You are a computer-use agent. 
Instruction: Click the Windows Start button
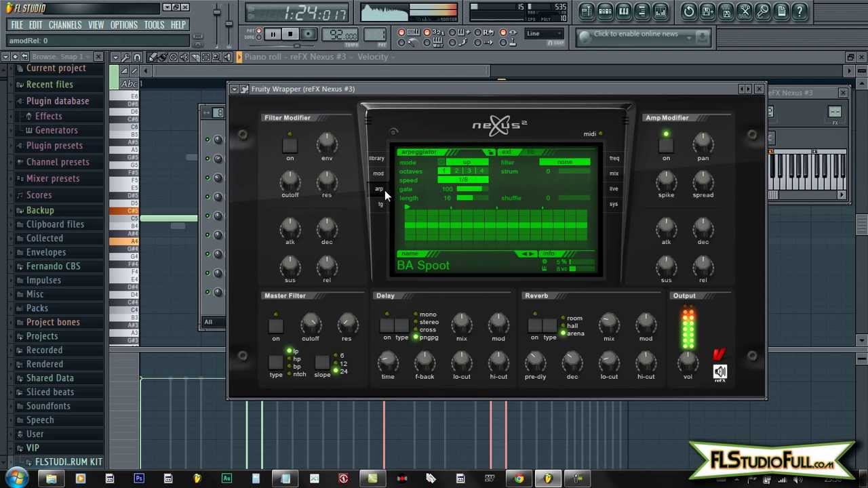pos(15,479)
